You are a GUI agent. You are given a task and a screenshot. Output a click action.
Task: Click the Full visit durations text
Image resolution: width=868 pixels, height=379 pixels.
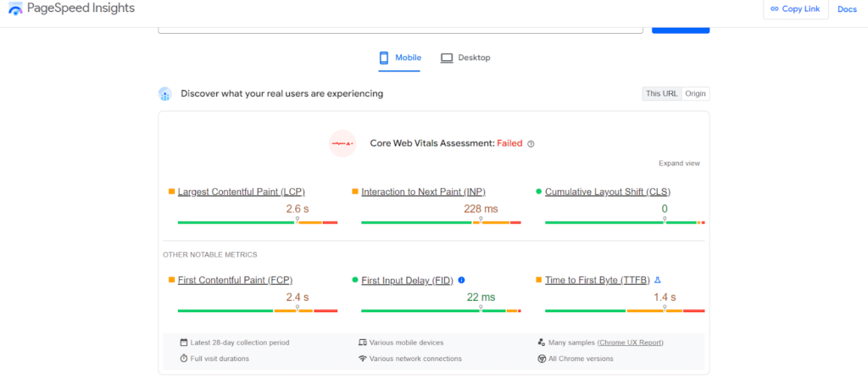220,359
